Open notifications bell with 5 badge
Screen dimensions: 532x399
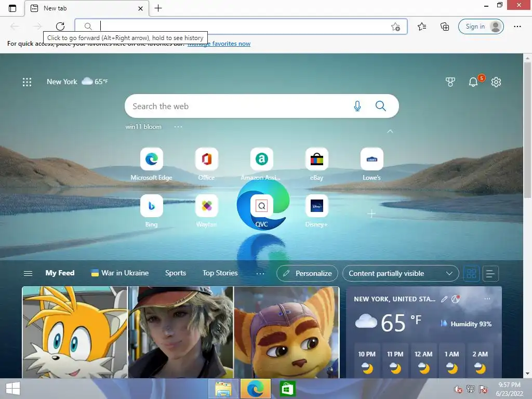474,81
